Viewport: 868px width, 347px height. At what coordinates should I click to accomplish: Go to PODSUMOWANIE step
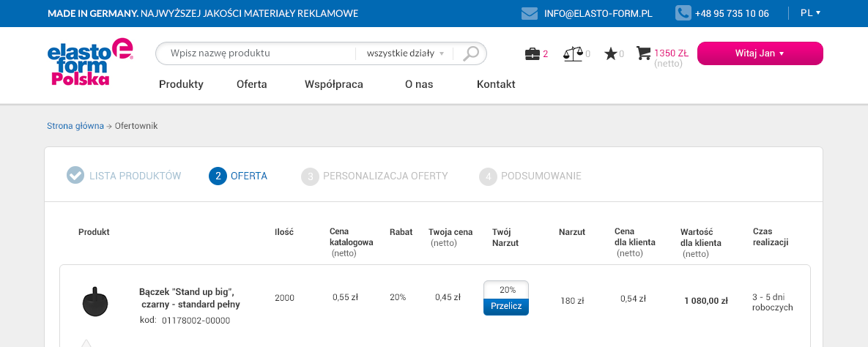pos(541,176)
